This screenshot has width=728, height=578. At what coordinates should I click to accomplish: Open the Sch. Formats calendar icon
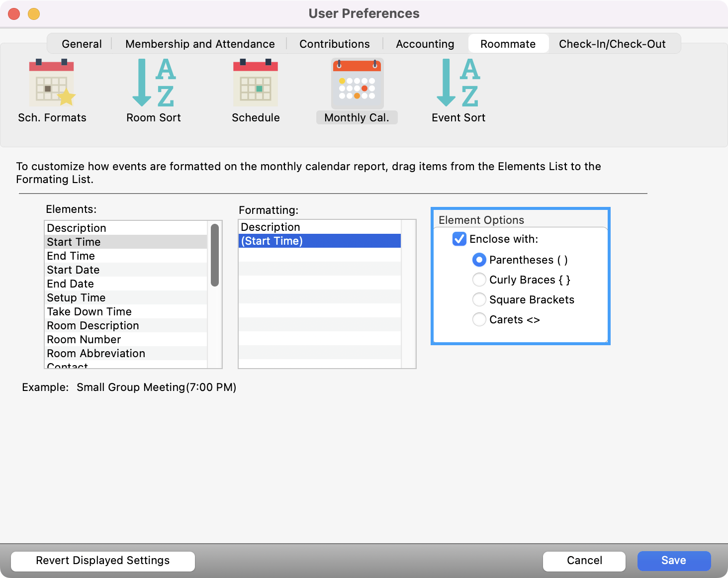[52, 83]
